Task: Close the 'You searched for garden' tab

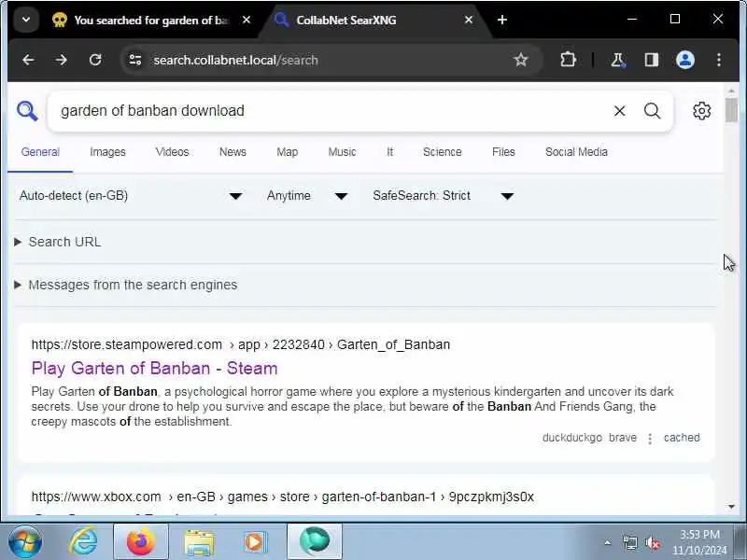Action: [247, 20]
